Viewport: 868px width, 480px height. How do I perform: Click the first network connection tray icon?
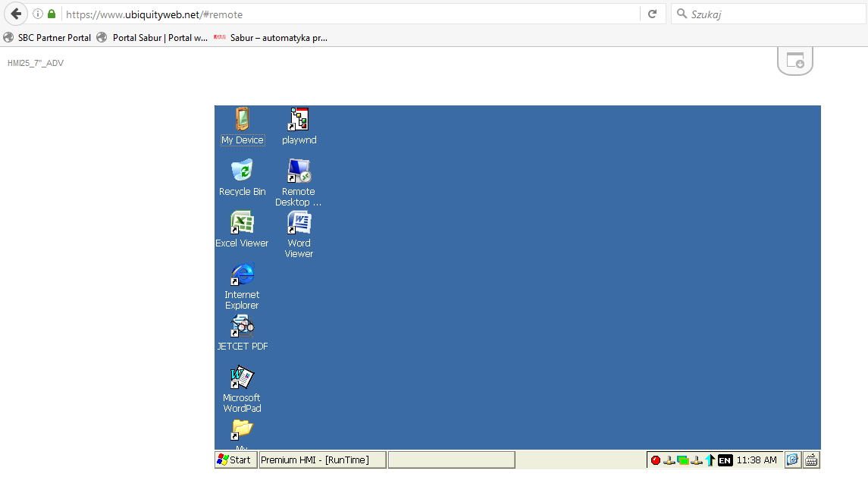[x=669, y=460]
